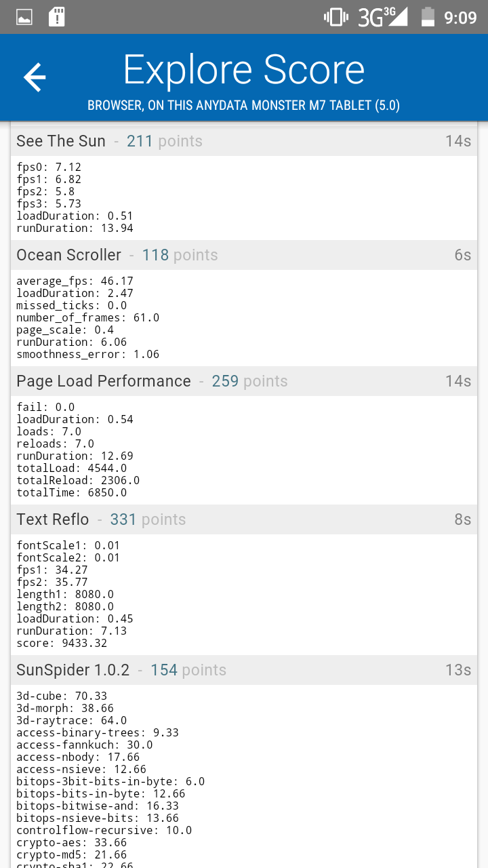Tap the 9:09 clock in status bar
This screenshot has width=488, height=868.
[x=460, y=18]
